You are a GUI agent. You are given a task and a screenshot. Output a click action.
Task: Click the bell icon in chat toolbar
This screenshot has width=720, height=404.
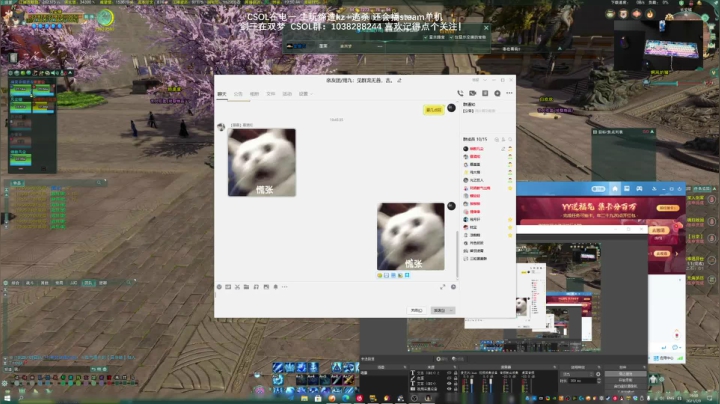point(276,287)
